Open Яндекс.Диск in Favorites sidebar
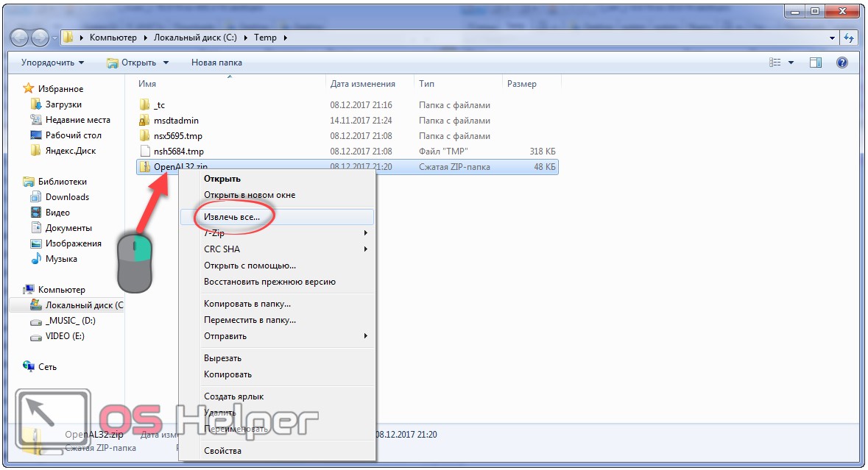 [71, 151]
